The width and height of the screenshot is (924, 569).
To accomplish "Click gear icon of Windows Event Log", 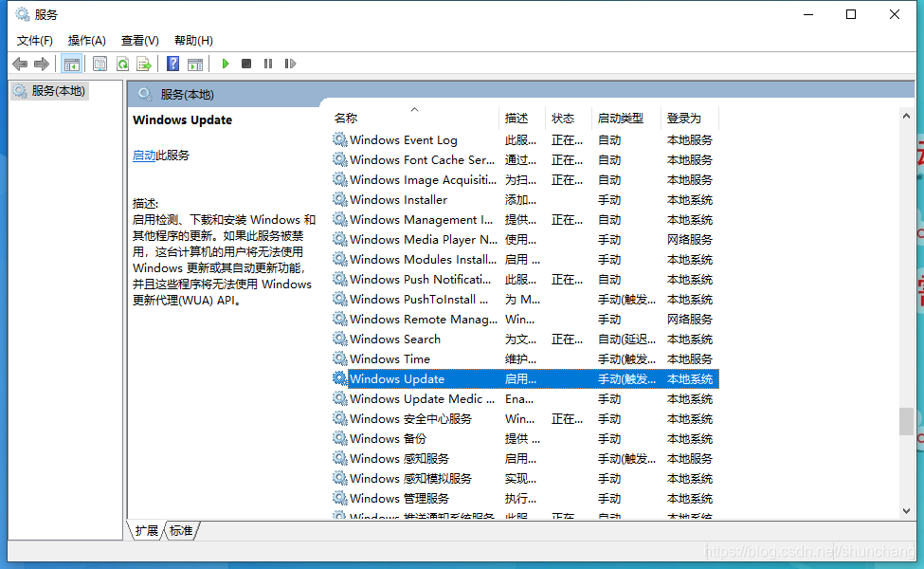I will click(339, 139).
